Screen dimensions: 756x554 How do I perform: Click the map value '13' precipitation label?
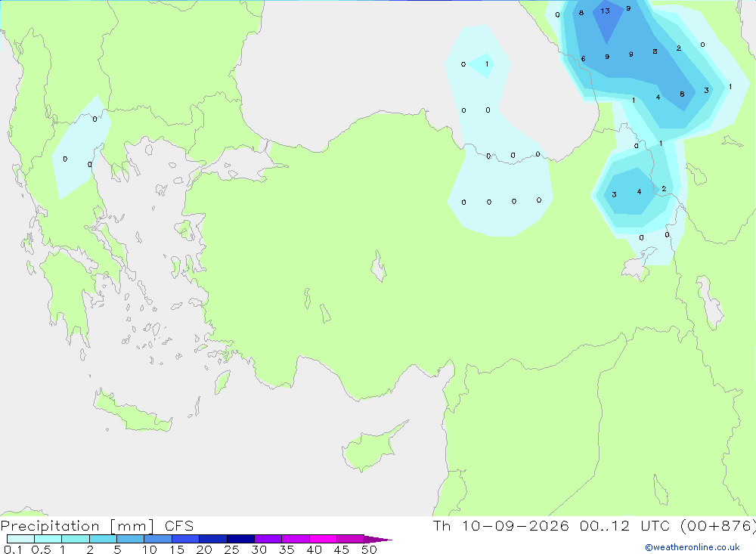pyautogui.click(x=605, y=11)
